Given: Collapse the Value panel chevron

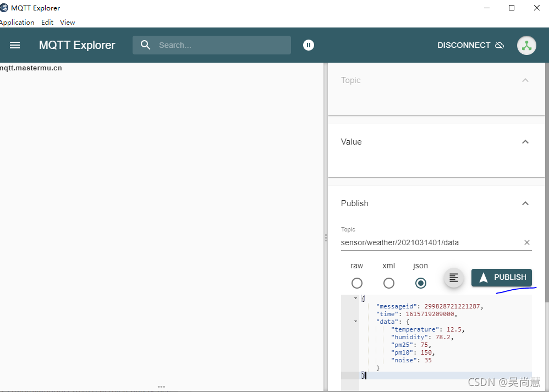Looking at the screenshot, I should 525,142.
